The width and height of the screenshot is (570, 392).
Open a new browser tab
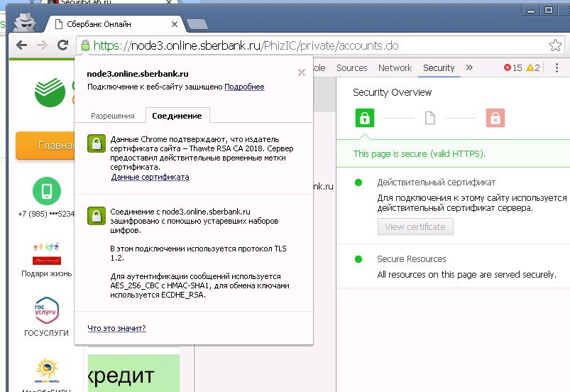click(197, 25)
